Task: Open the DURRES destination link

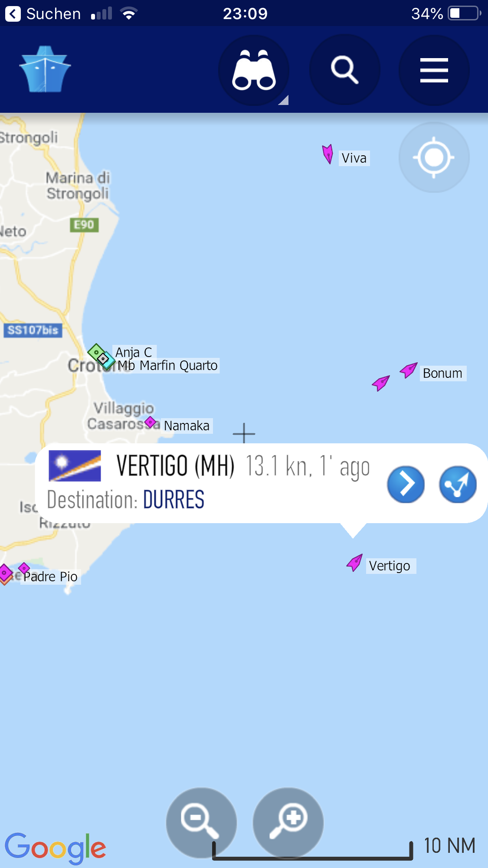Action: tap(174, 500)
